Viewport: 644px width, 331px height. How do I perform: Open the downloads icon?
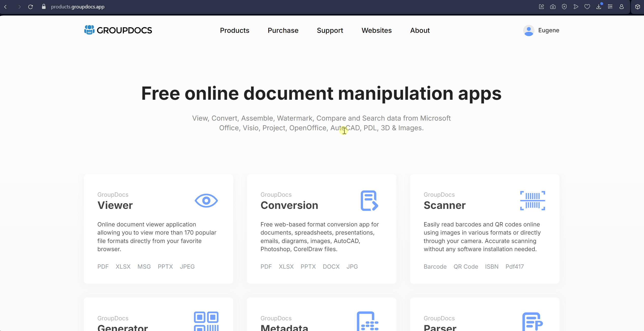[599, 7]
